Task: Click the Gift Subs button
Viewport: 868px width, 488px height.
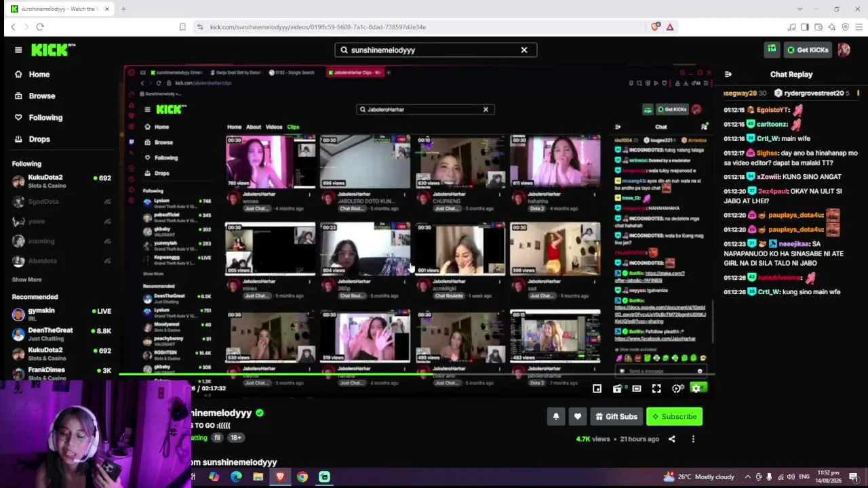Action: click(616, 417)
